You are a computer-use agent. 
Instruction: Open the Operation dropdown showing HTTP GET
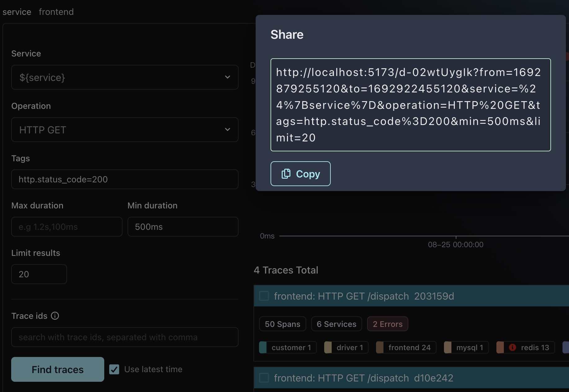[x=125, y=130]
